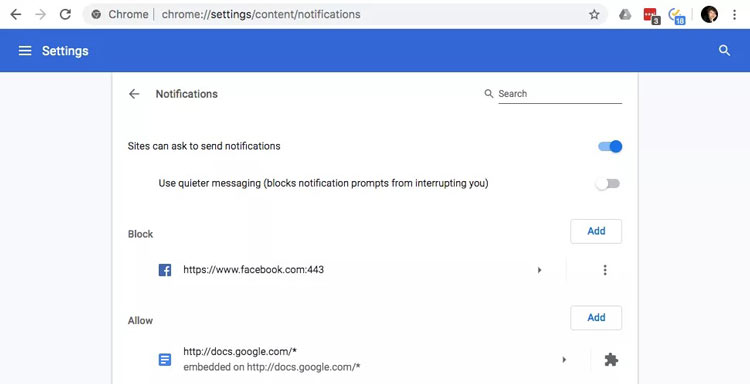This screenshot has width=750, height=384.
Task: Click the search magnifier in Settings header
Action: click(725, 51)
